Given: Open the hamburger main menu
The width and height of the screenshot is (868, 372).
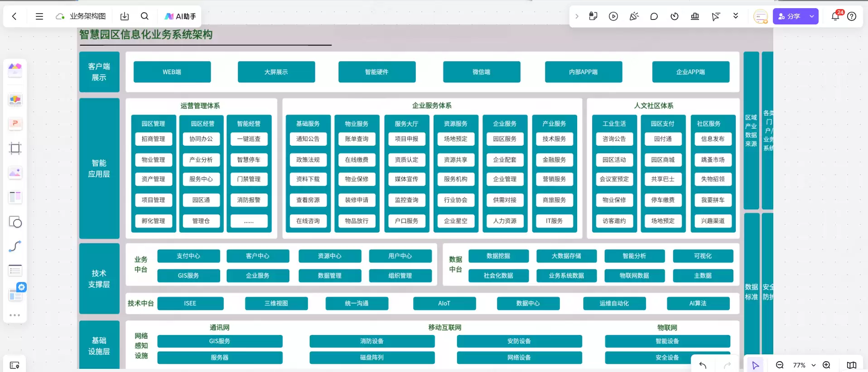Looking at the screenshot, I should (x=39, y=16).
